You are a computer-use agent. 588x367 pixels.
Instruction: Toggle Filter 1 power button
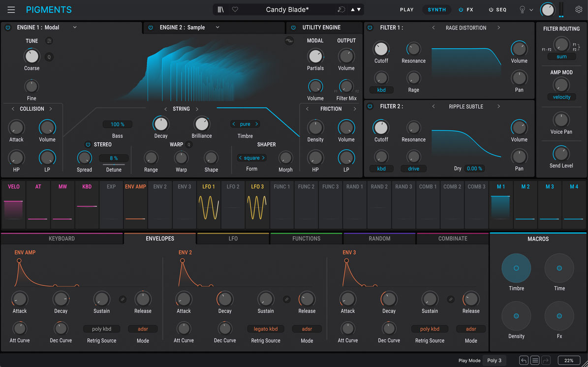click(370, 28)
